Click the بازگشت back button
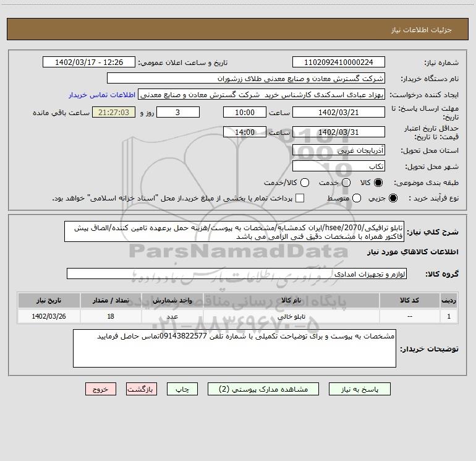 point(142,389)
